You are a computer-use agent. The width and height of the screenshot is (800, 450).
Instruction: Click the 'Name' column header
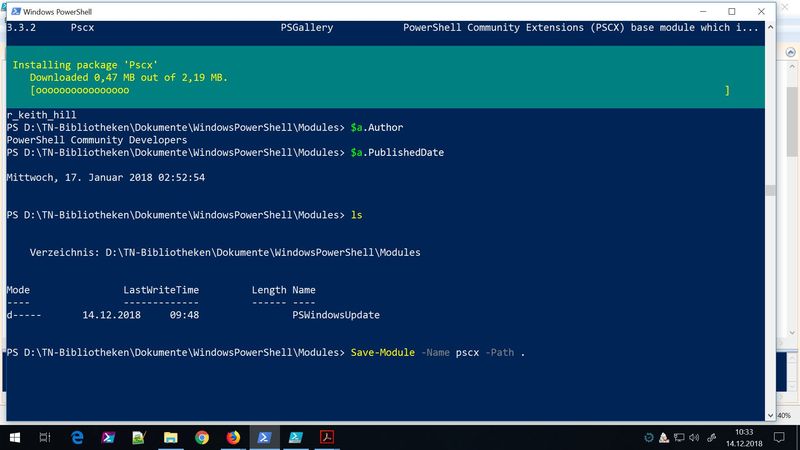304,290
